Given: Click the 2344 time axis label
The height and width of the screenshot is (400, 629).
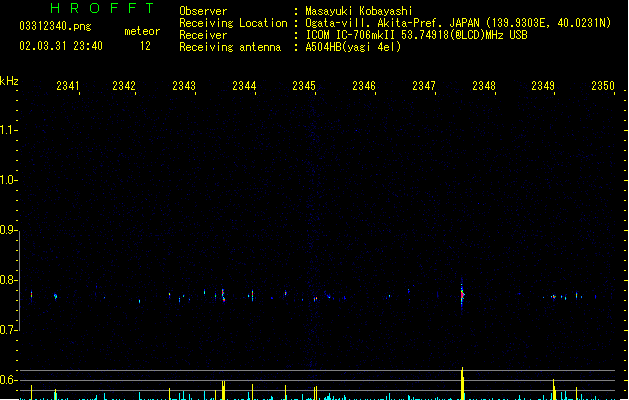Looking at the screenshot, I should pos(244,86).
